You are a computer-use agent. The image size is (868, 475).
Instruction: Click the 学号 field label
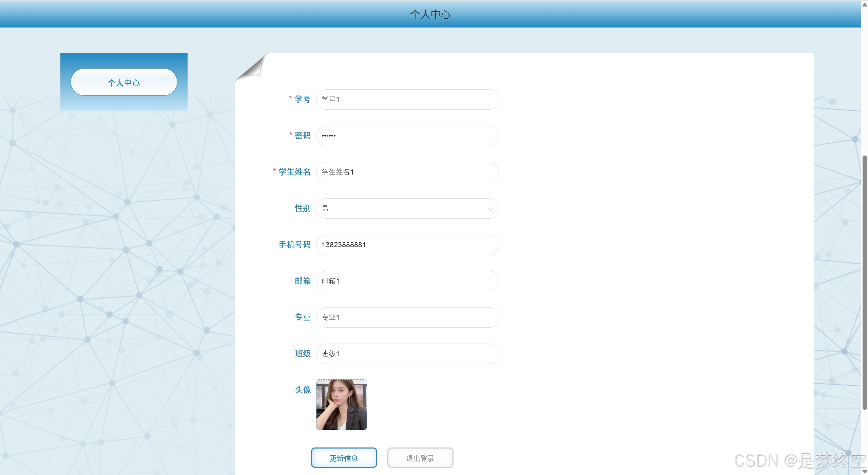click(x=303, y=99)
